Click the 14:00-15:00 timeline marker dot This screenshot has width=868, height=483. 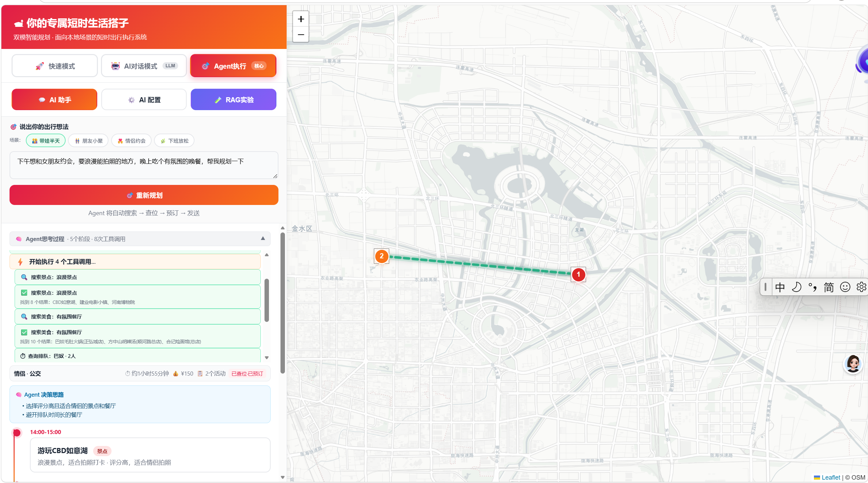click(x=17, y=433)
